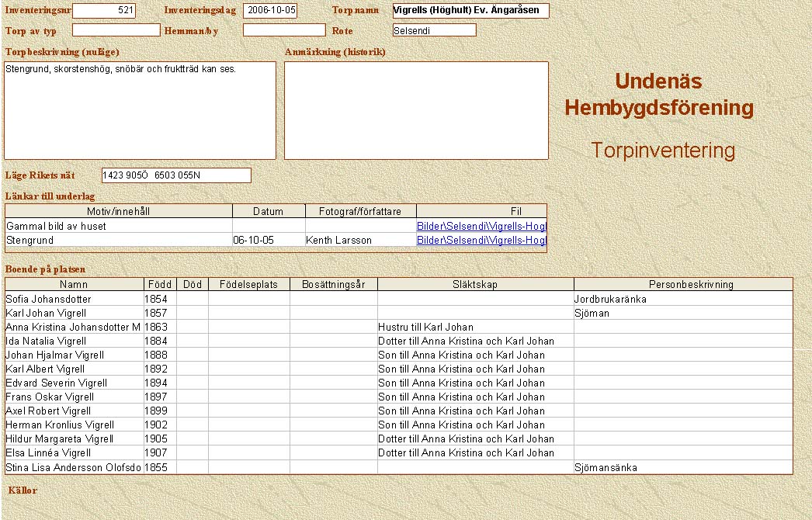Viewport: 812px width, 520px height.
Task: Select the Sofia Johansdotter name cell
Action: click(x=74, y=300)
